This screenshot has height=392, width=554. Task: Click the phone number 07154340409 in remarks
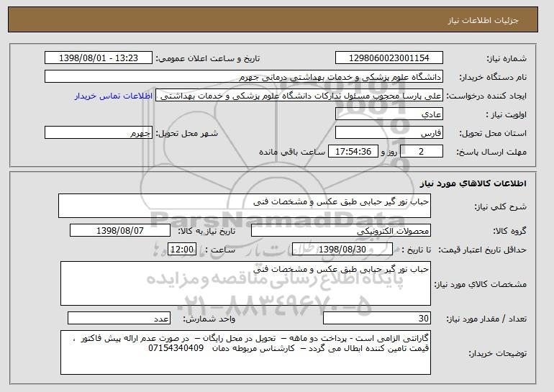click(x=176, y=348)
